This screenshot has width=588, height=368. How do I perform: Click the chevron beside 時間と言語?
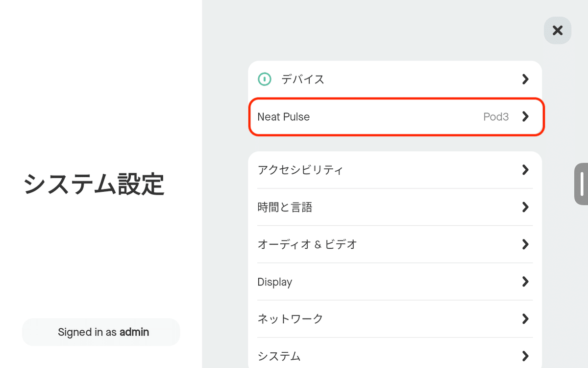[x=525, y=207]
